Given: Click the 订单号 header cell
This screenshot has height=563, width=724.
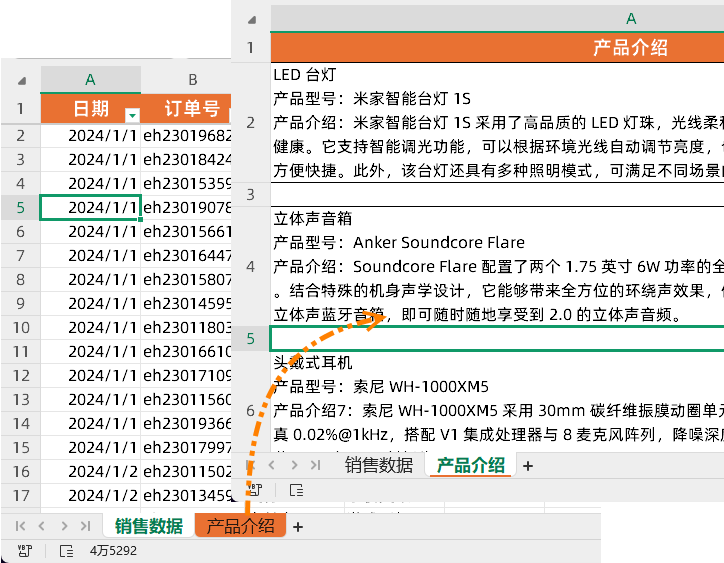Looking at the screenshot, I should coord(186,109).
